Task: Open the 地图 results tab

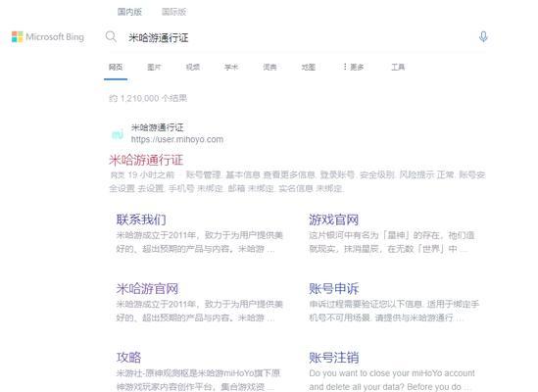Action: tap(308, 68)
